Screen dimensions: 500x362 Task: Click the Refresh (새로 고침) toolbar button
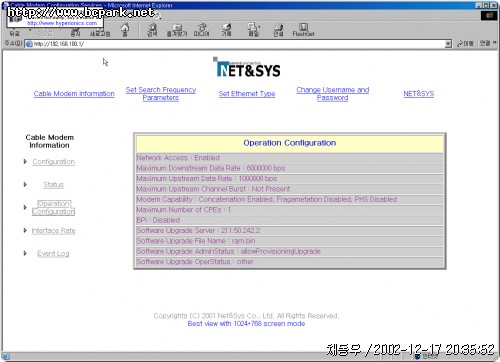(100, 33)
